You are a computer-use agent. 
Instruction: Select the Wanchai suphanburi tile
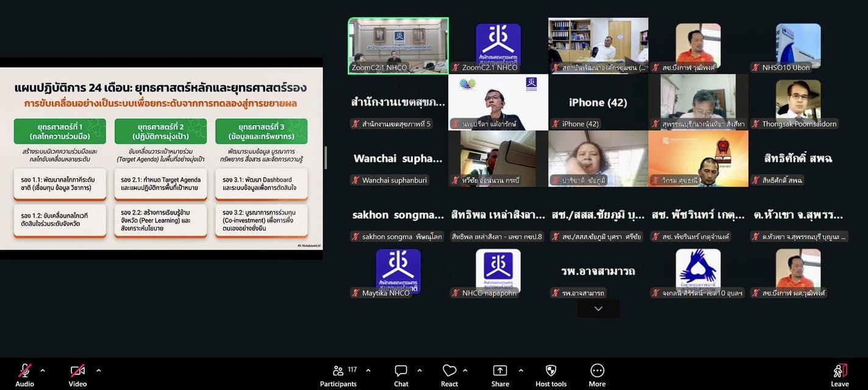pos(398,158)
